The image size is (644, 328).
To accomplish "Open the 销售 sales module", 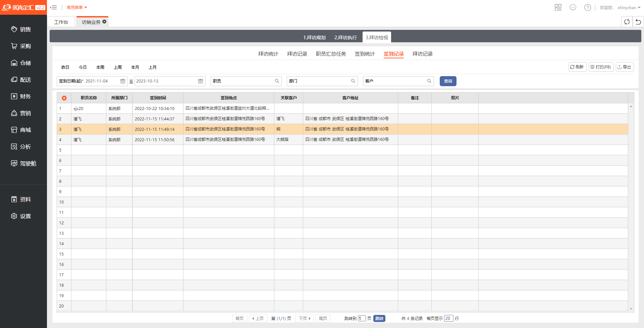I will click(21, 30).
